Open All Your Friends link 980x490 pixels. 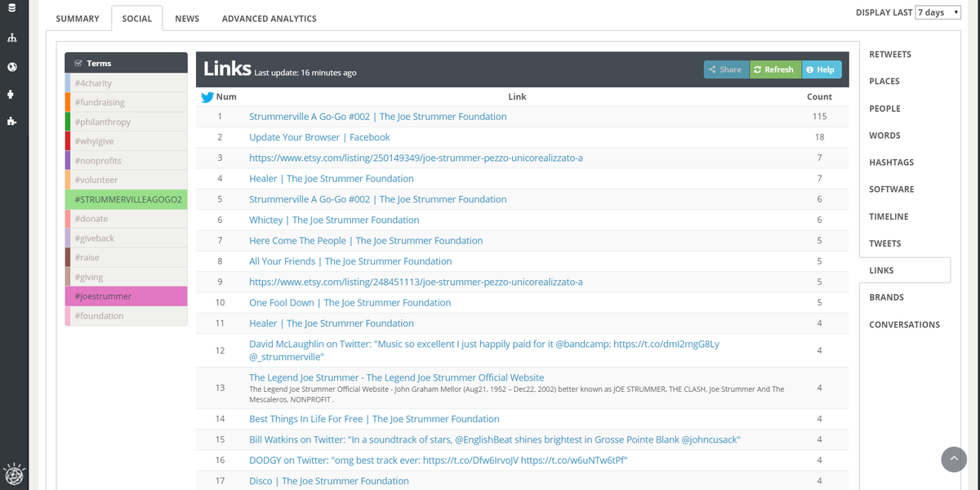pos(350,261)
